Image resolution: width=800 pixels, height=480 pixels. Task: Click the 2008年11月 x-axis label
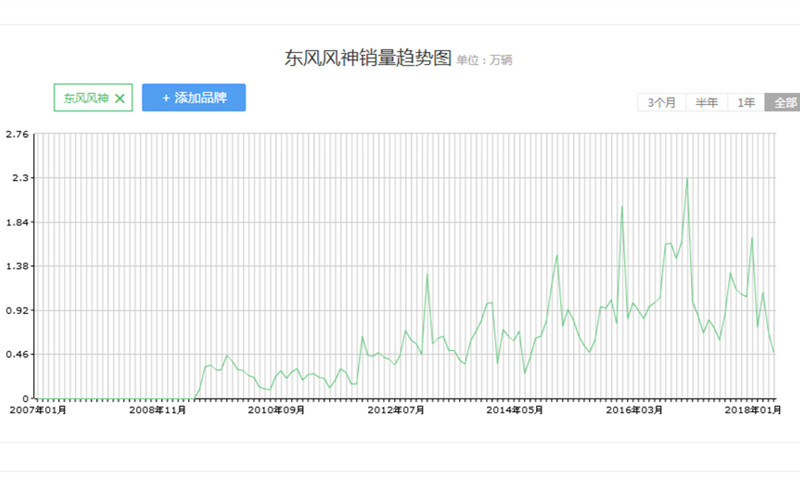pos(159,409)
